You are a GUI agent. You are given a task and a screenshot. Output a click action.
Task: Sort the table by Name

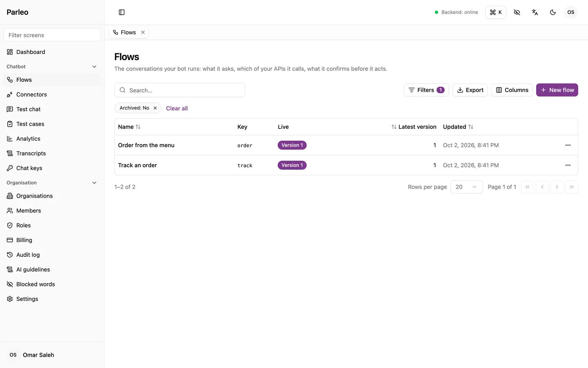(x=129, y=127)
